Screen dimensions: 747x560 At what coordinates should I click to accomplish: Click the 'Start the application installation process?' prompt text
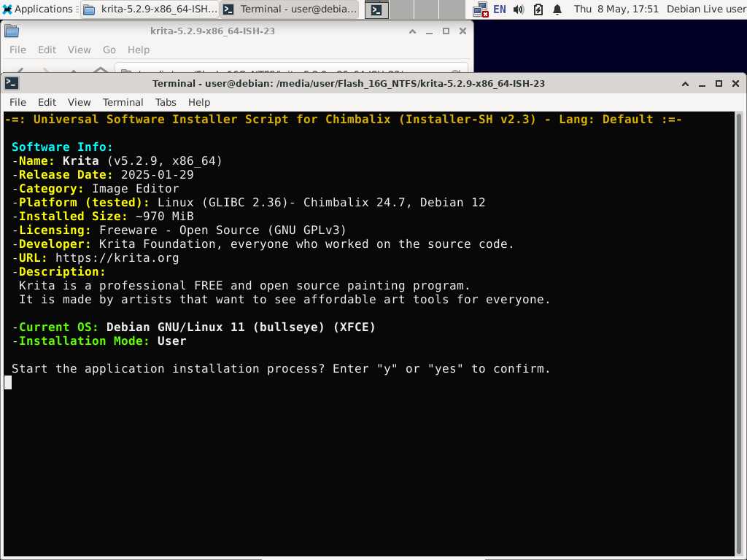coord(281,368)
